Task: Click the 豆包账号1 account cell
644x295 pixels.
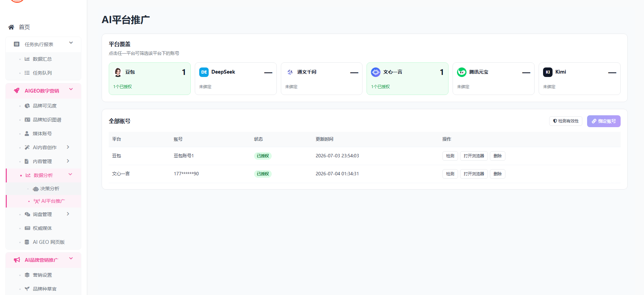Action: tap(184, 156)
